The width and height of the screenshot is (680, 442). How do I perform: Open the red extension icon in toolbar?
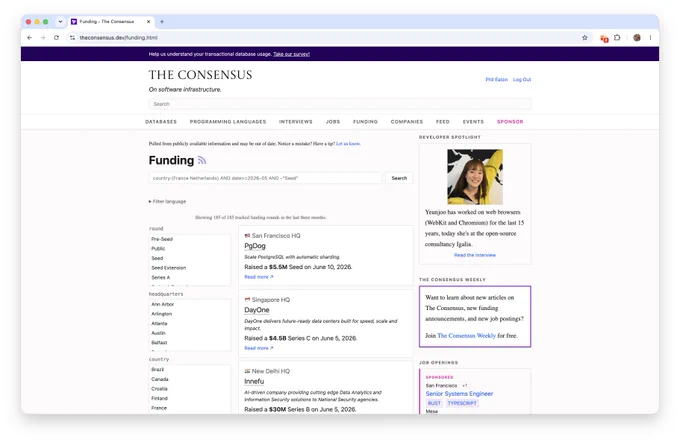coord(604,38)
